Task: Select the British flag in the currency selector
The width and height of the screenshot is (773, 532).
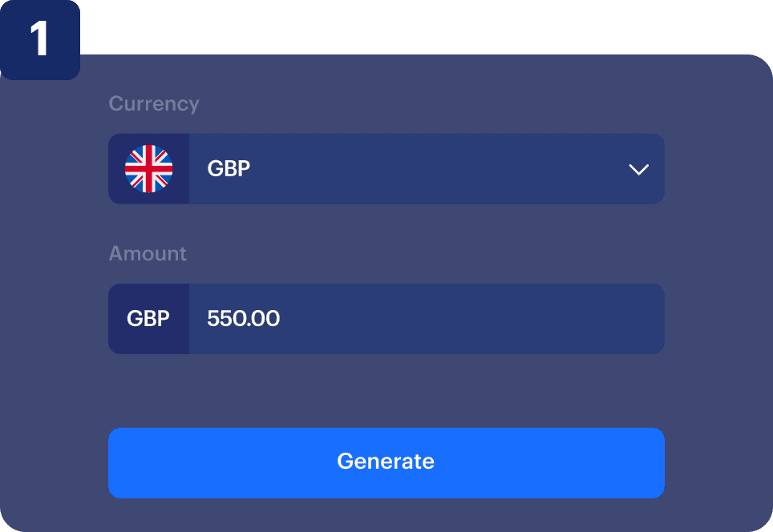Action: (x=149, y=169)
